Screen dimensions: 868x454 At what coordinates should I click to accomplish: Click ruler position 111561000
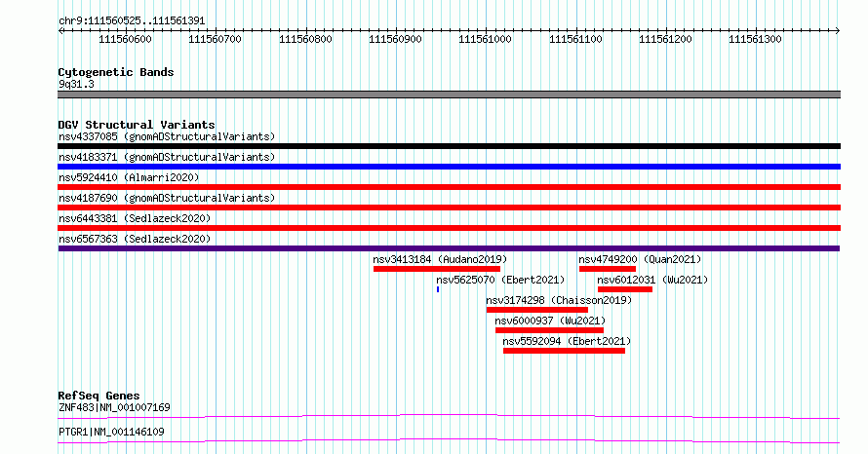[485, 39]
